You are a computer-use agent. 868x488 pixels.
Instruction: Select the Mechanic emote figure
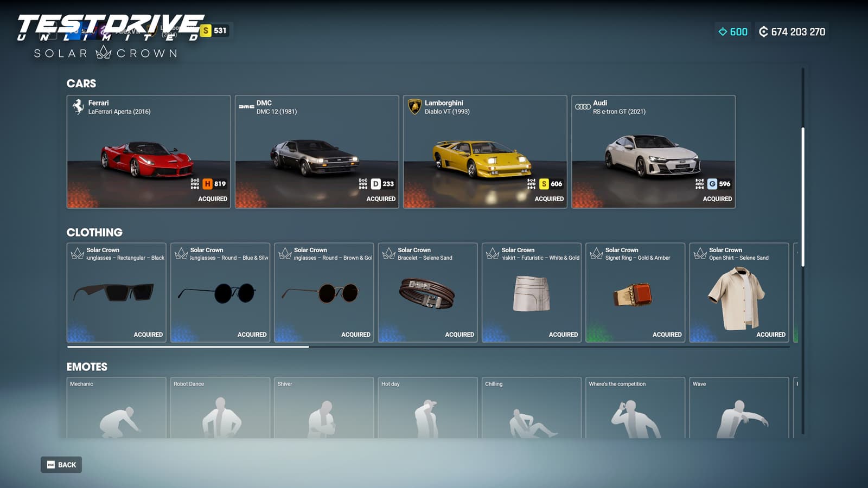119,422
